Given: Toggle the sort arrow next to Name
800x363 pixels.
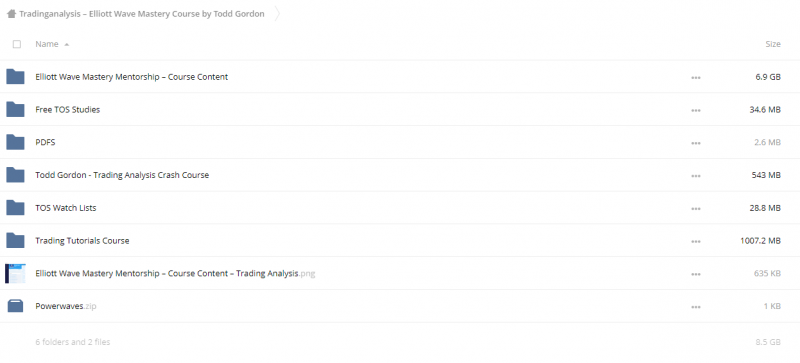Looking at the screenshot, I should [x=66, y=44].
